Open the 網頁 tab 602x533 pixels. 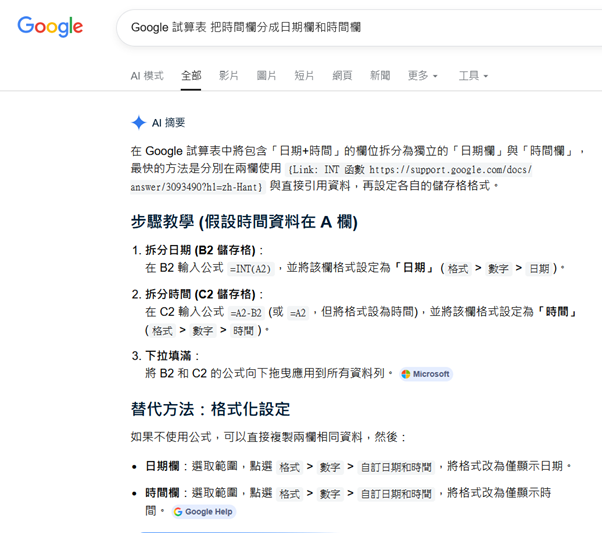[x=342, y=76]
